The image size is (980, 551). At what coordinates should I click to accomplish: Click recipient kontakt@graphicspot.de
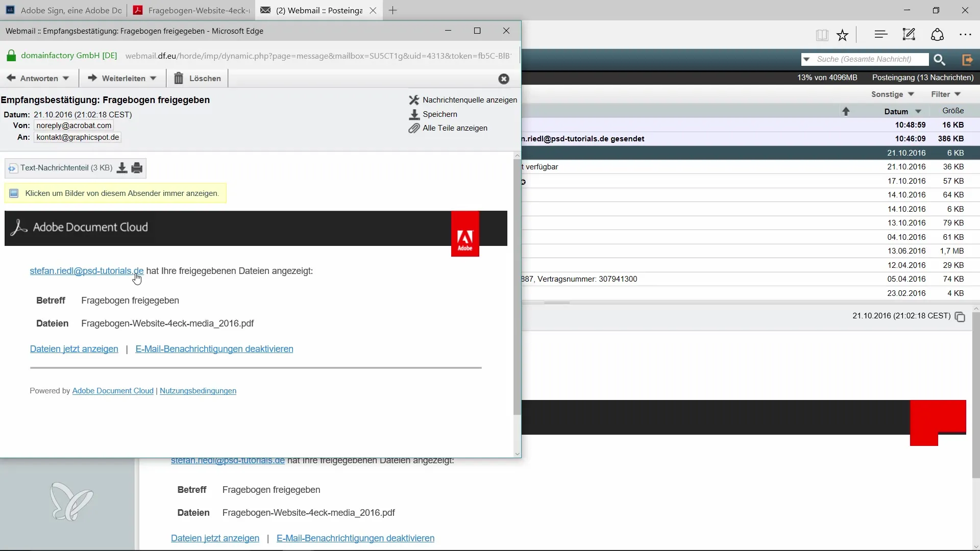coord(78,137)
